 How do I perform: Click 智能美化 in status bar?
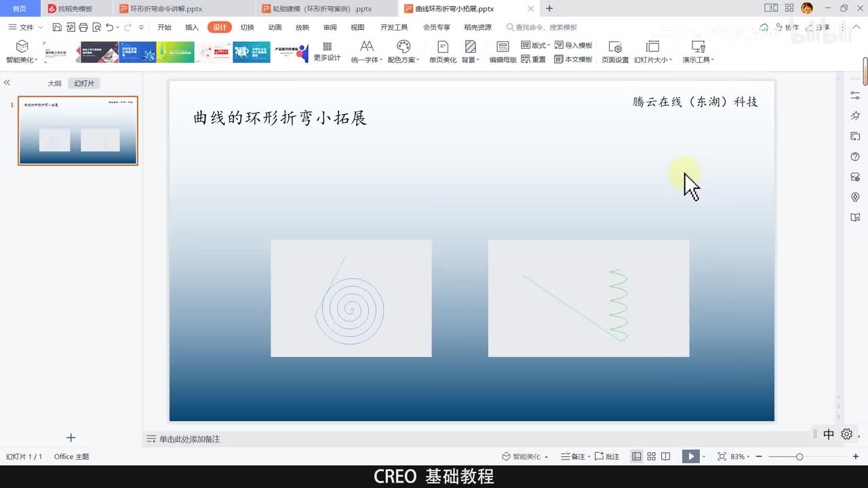click(x=525, y=457)
